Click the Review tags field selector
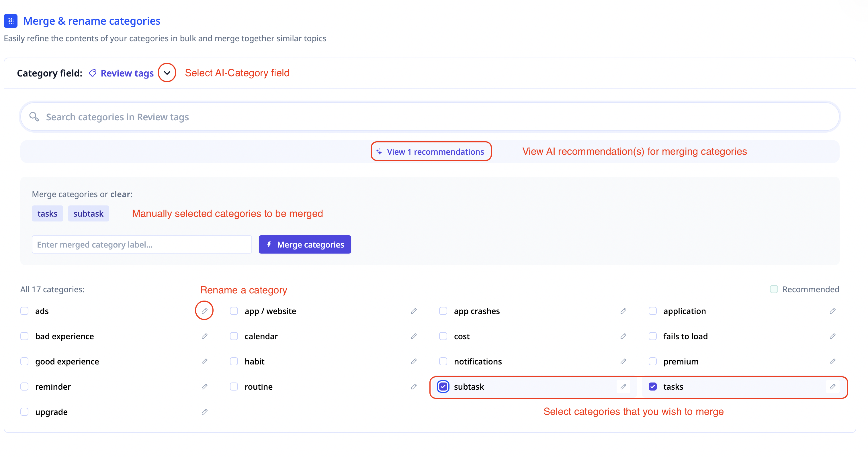Image resolution: width=868 pixels, height=457 pixels. 127,73
